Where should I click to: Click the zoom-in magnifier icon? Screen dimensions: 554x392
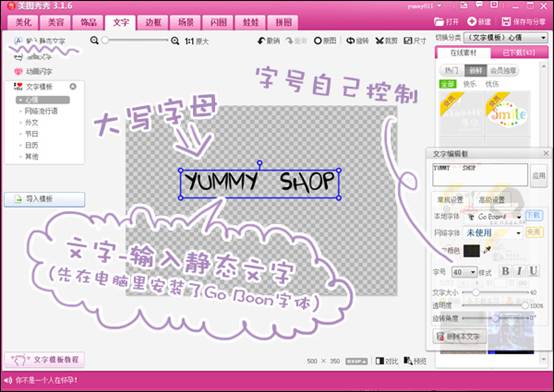pos(175,41)
